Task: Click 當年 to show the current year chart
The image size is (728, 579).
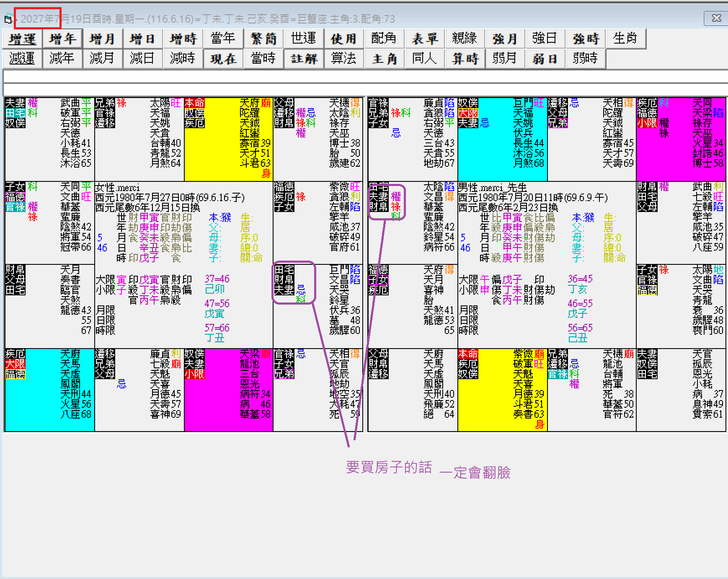Action: coord(223,39)
